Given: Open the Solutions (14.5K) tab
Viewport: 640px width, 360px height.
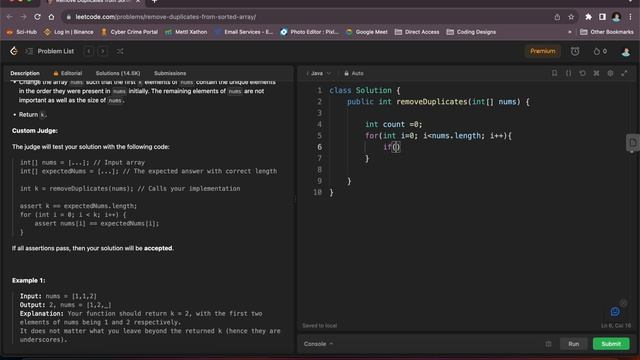Looking at the screenshot, I should [x=118, y=73].
